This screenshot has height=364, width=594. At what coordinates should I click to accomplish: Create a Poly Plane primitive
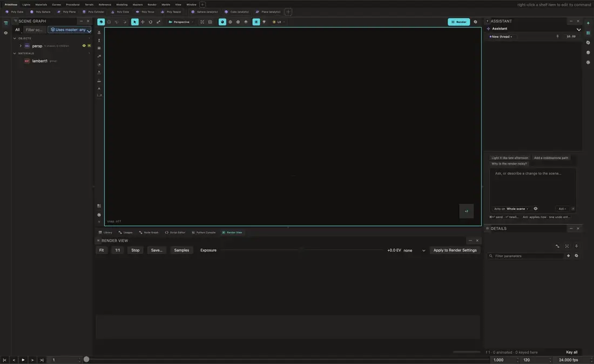pyautogui.click(x=66, y=12)
